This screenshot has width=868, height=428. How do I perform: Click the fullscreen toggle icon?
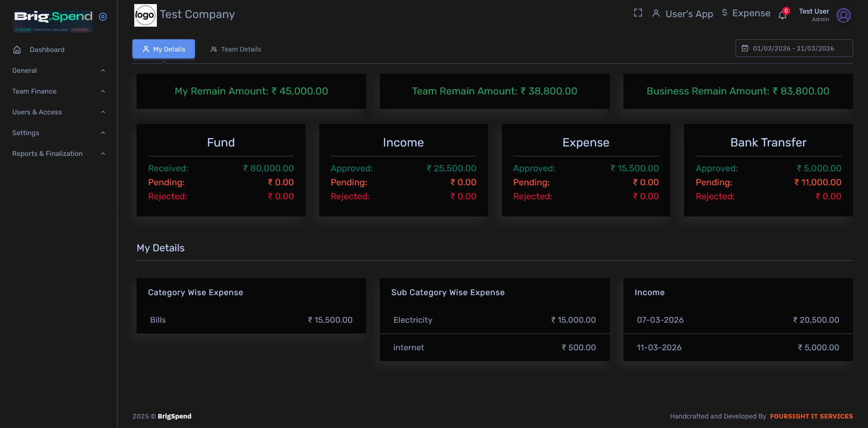click(x=638, y=13)
